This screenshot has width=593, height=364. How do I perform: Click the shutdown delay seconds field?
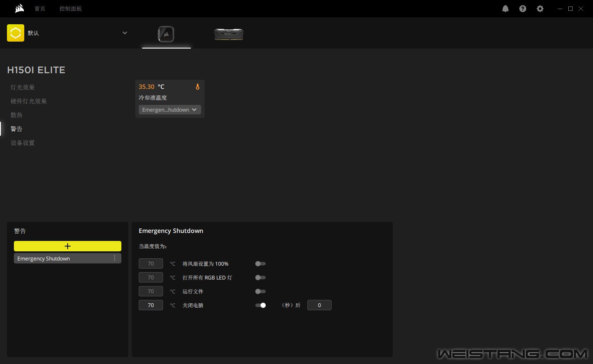[319, 305]
